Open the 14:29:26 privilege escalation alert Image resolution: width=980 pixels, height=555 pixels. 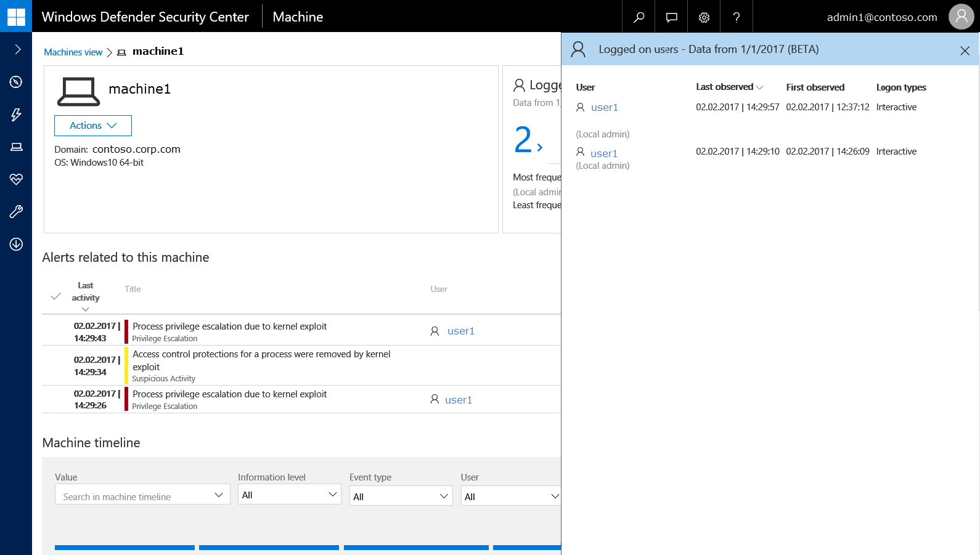point(229,394)
